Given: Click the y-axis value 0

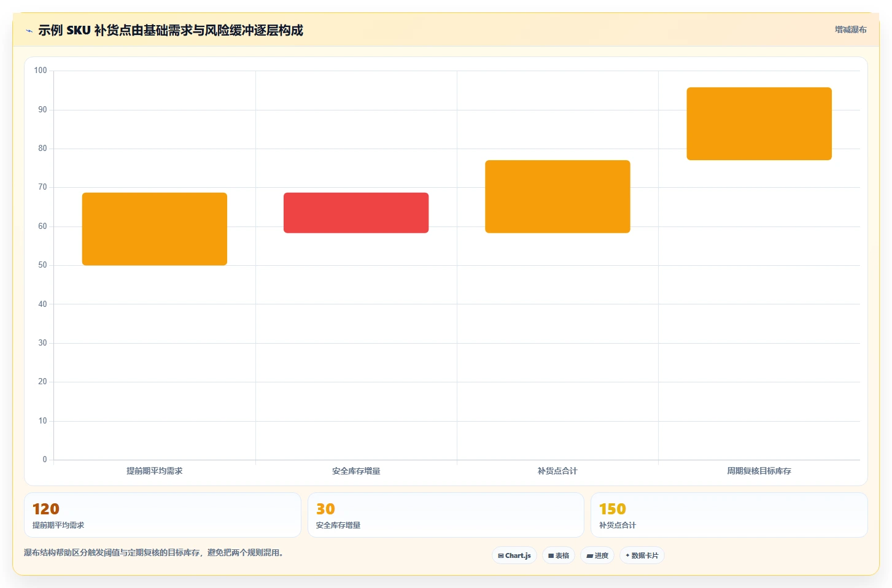Looking at the screenshot, I should coord(45,460).
